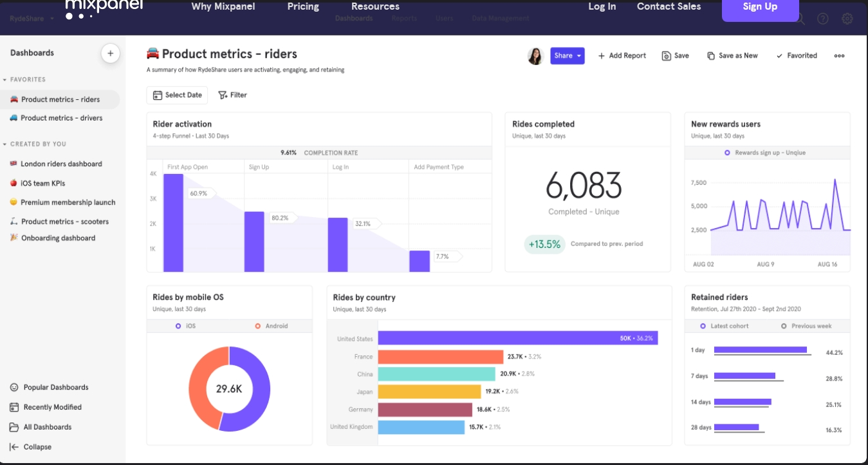Click the Mixpanel logo

pyautogui.click(x=104, y=8)
